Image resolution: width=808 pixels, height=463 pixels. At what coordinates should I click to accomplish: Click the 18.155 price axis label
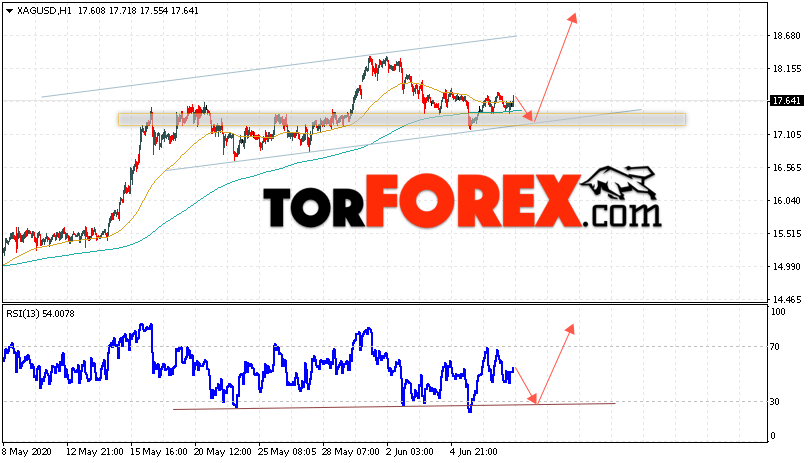click(x=786, y=69)
